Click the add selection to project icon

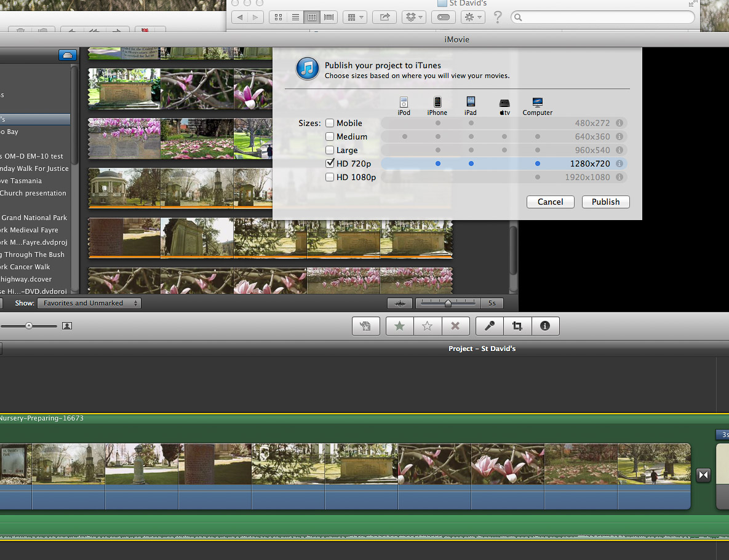click(366, 326)
